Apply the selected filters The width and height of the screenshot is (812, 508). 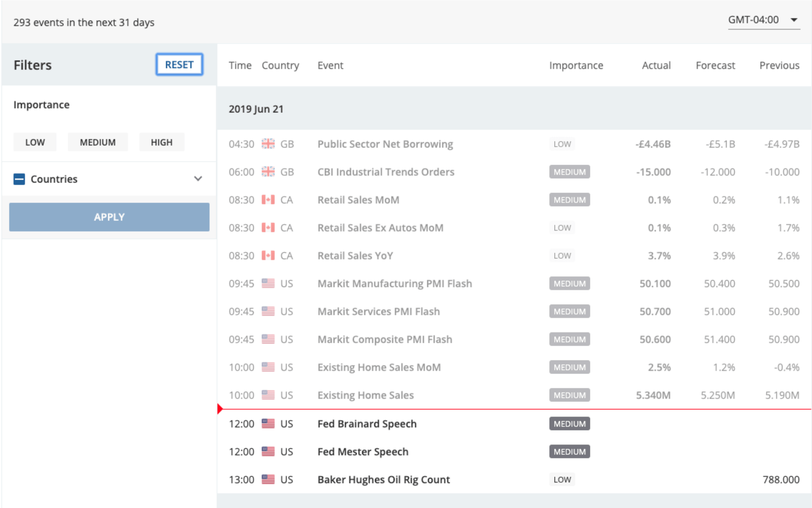[x=109, y=217]
